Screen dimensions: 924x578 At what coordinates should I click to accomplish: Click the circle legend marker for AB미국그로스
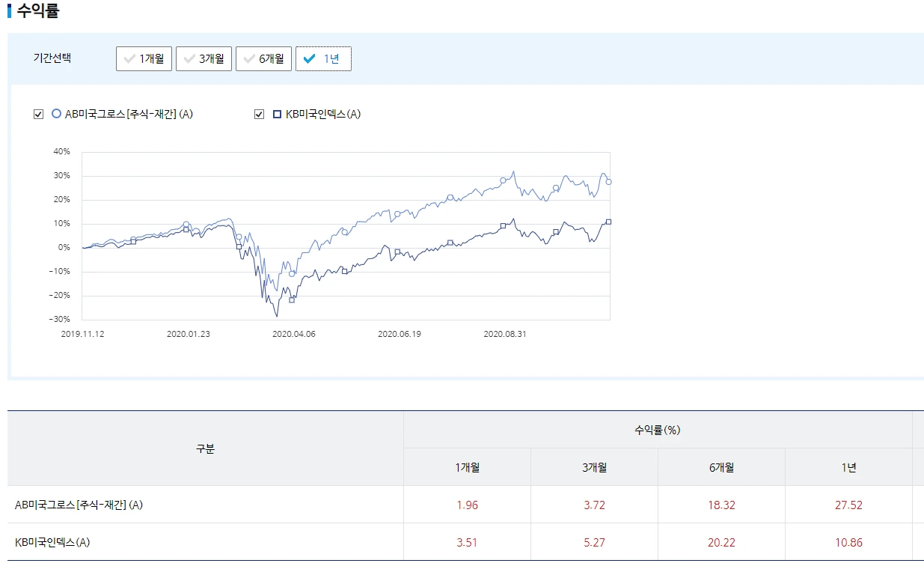point(55,113)
